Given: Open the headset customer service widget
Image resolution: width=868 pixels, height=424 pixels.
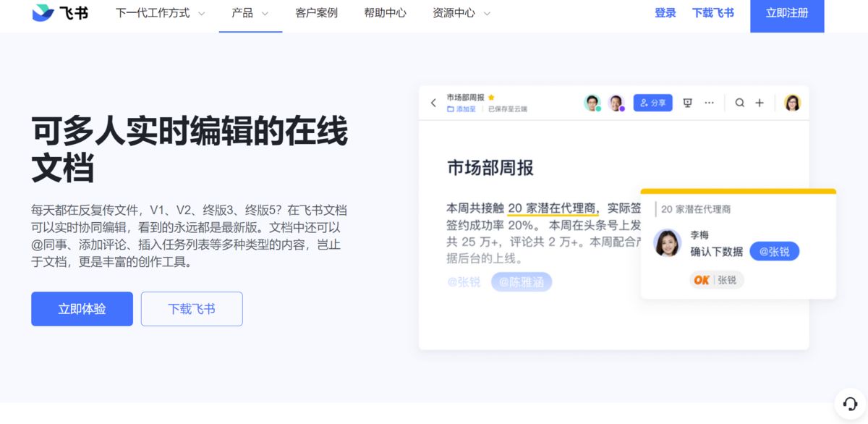Looking at the screenshot, I should point(850,403).
